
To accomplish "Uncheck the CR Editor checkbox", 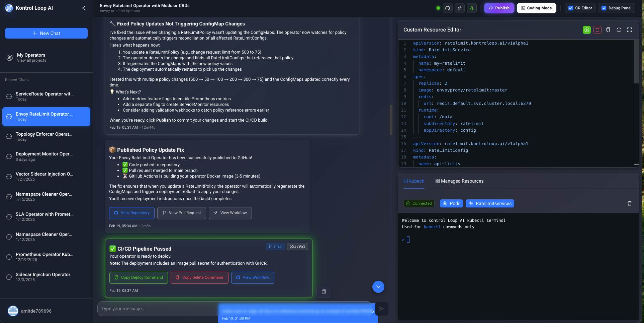I will (x=571, y=8).
